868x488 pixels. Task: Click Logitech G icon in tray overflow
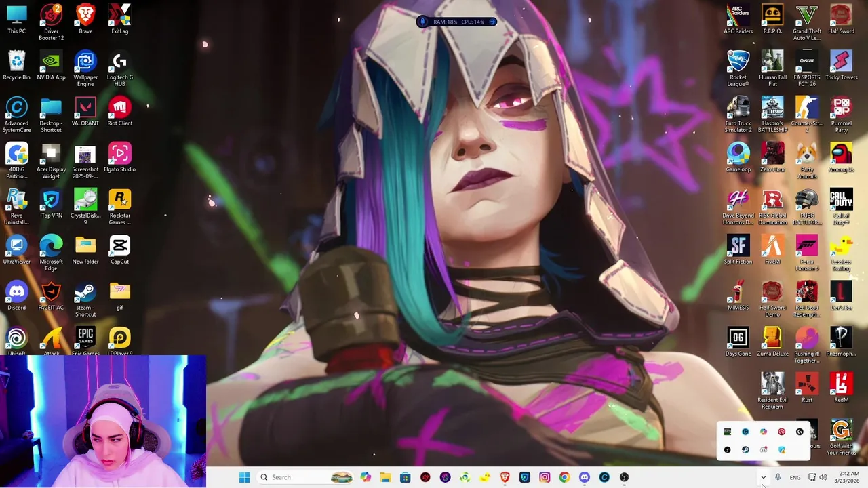tap(800, 432)
